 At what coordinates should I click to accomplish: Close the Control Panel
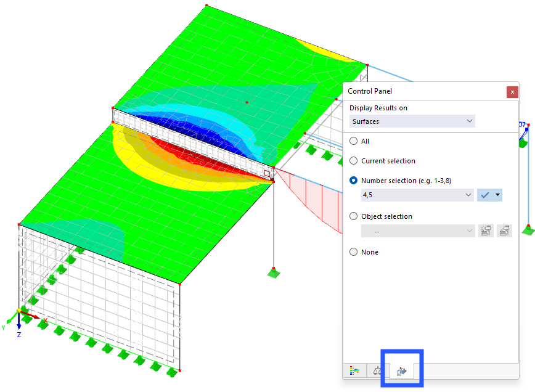point(512,91)
